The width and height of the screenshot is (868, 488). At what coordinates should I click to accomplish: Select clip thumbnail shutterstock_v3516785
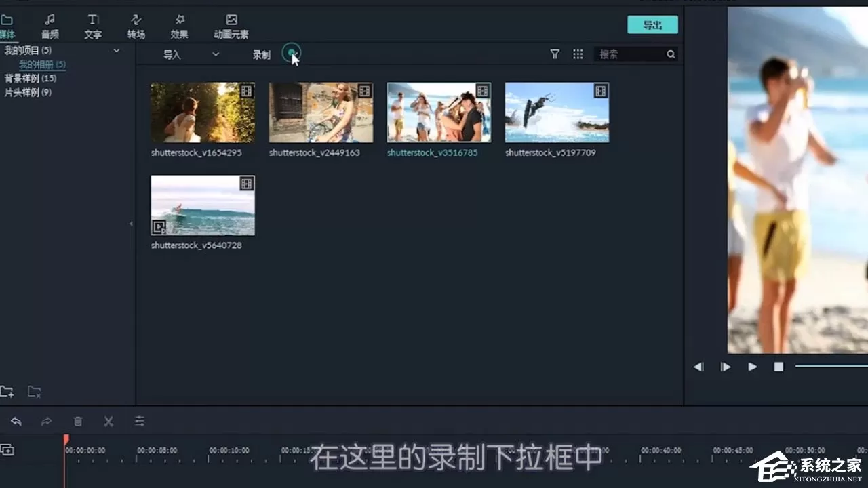[439, 113]
